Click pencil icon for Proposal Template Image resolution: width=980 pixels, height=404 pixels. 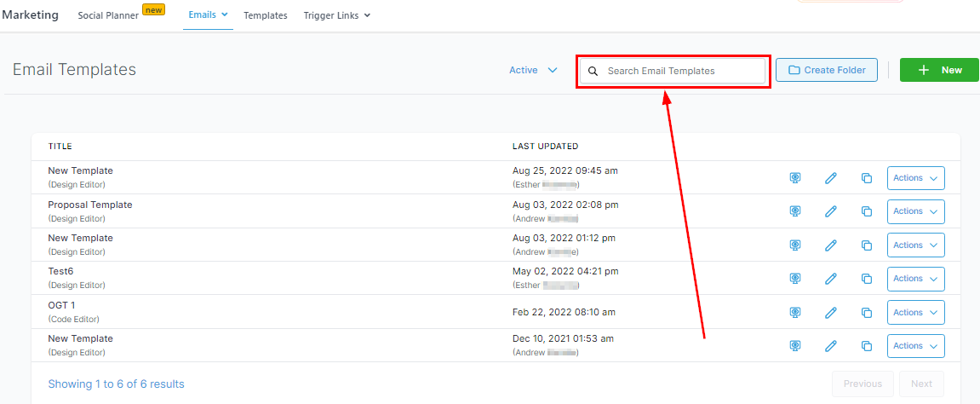(831, 211)
